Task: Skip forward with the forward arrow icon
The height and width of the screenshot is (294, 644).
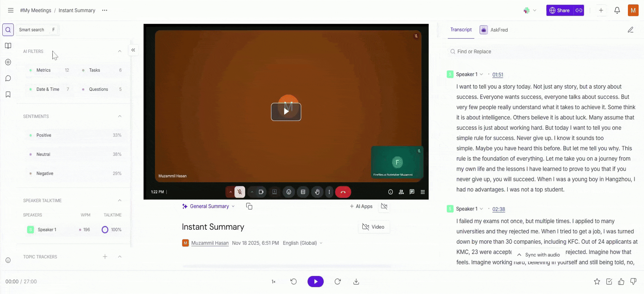Action: [338, 282]
